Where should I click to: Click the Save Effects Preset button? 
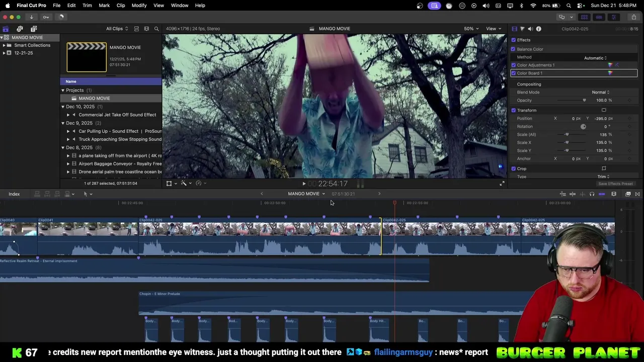[615, 184]
